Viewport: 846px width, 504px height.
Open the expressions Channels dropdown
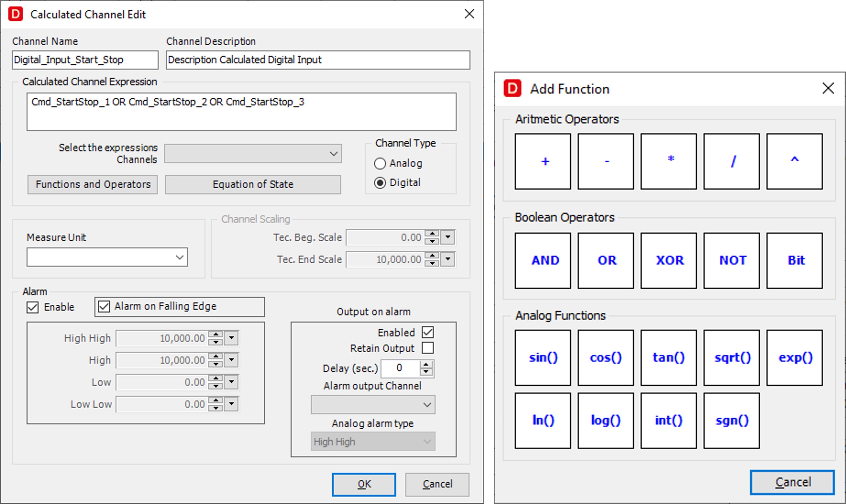253,153
